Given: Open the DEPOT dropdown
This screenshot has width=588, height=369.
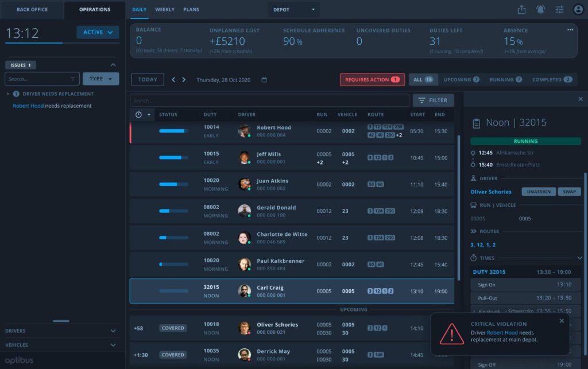Looking at the screenshot, I should (x=294, y=10).
